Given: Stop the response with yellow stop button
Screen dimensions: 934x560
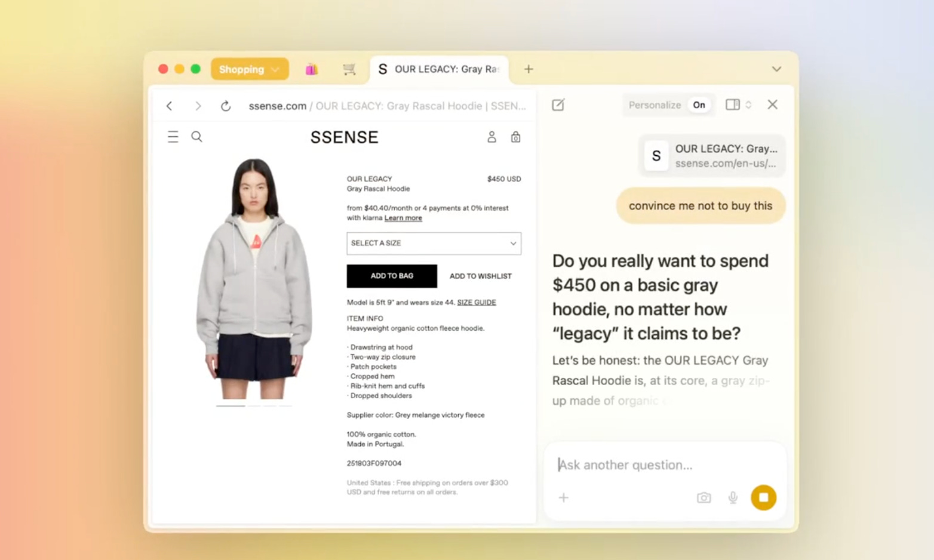Looking at the screenshot, I should pyautogui.click(x=763, y=497).
